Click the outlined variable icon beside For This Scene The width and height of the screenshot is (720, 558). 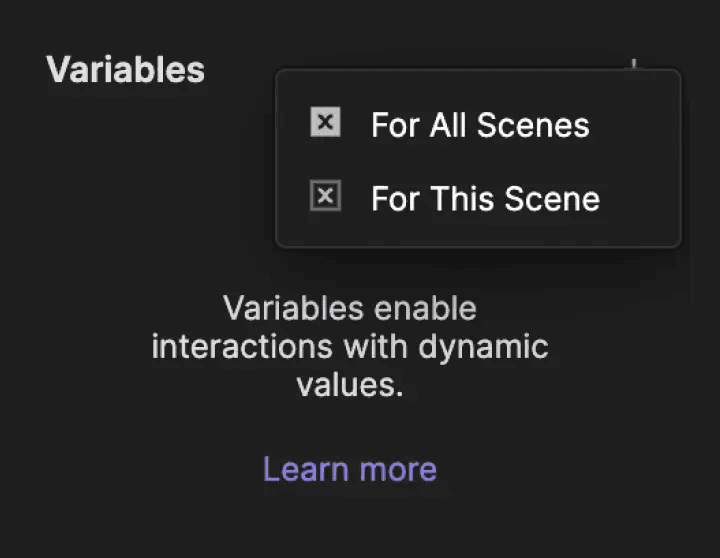coord(325,197)
